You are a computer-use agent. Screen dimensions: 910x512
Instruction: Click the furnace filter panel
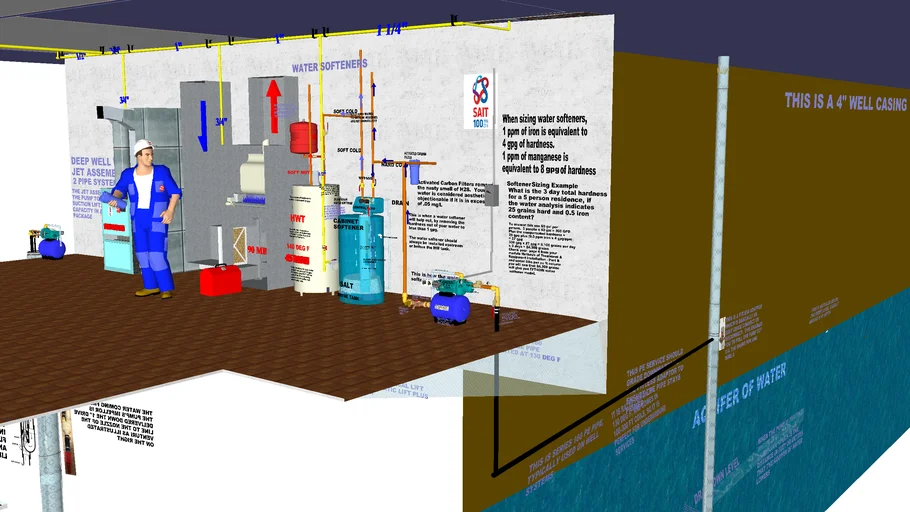point(239,245)
